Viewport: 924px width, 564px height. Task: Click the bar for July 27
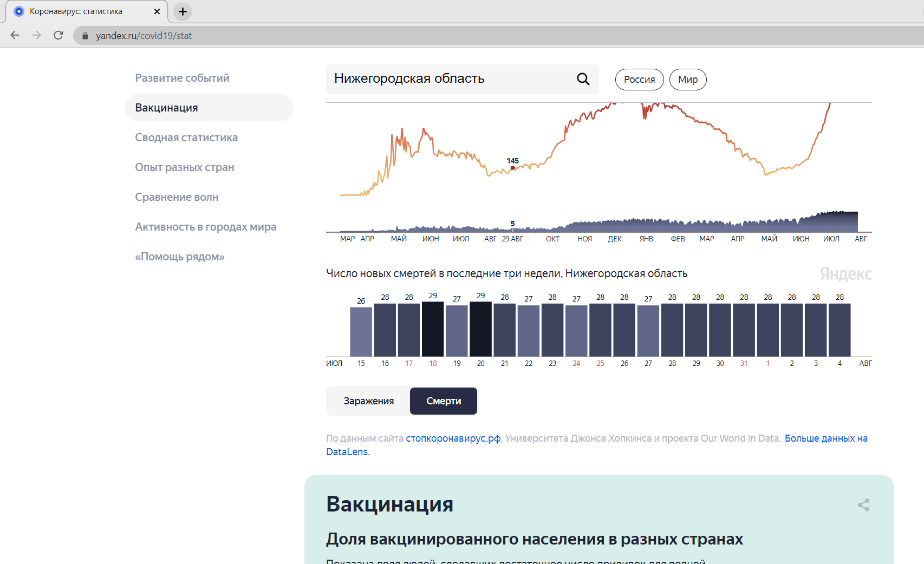coord(648,331)
